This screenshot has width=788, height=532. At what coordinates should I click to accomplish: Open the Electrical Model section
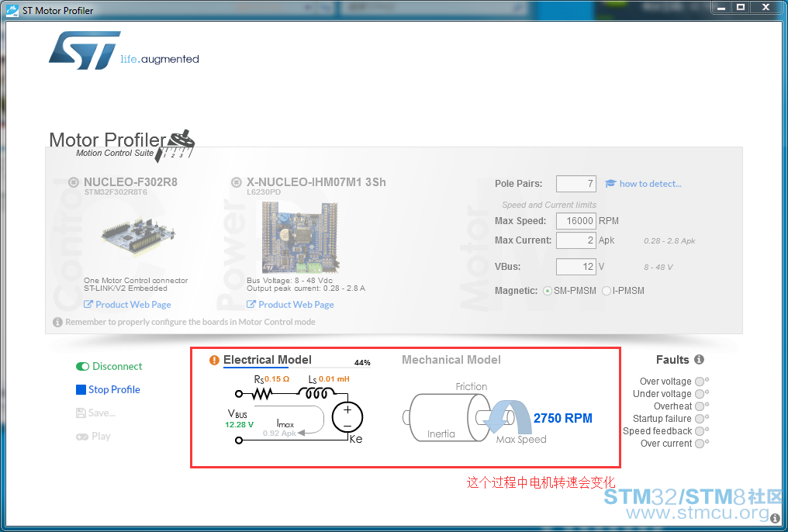[268, 360]
